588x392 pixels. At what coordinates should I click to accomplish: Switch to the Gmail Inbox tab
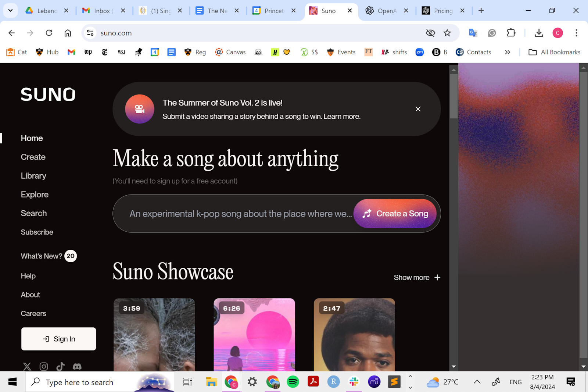coord(104,11)
